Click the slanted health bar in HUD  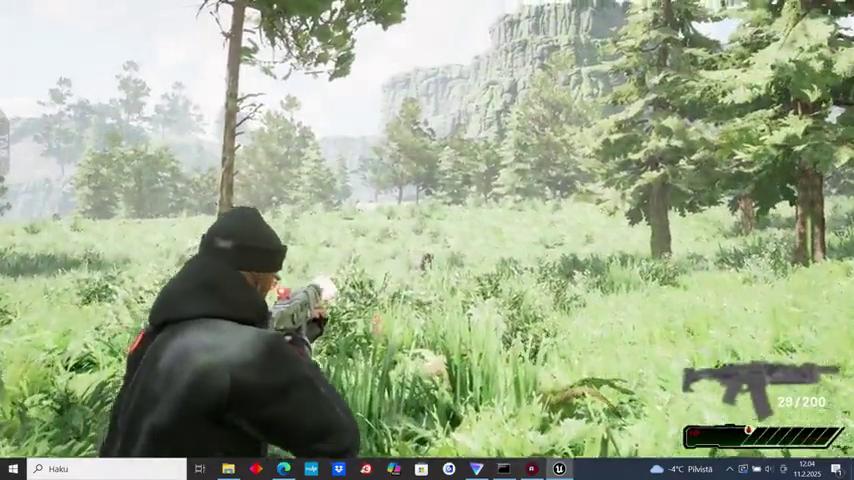click(x=763, y=437)
